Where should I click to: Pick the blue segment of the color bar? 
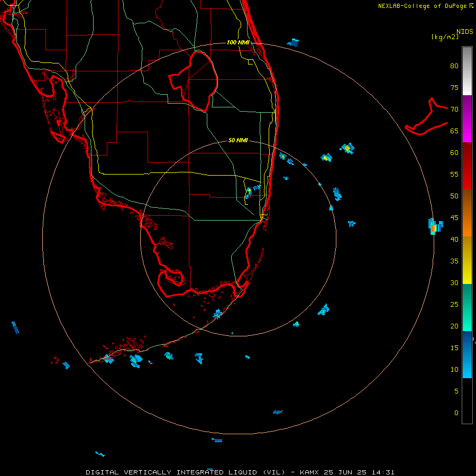[x=467, y=354]
